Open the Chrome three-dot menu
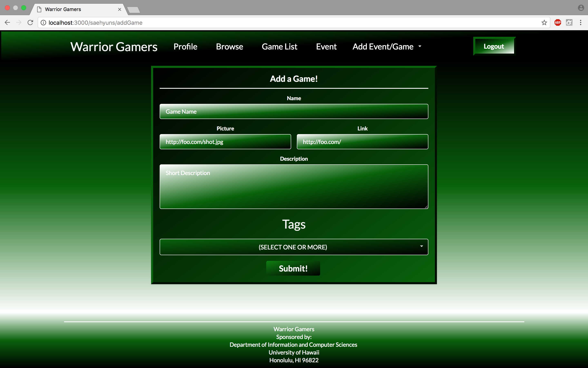The height and width of the screenshot is (368, 588). (581, 23)
